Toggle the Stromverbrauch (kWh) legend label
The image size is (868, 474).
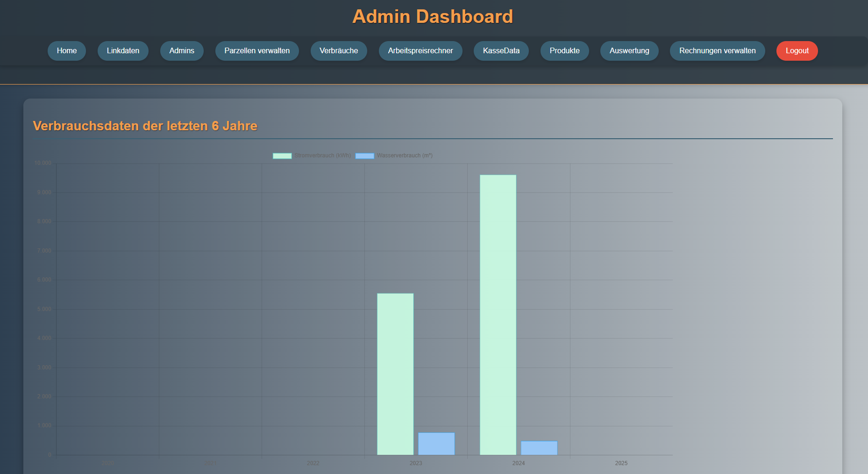[322, 156]
